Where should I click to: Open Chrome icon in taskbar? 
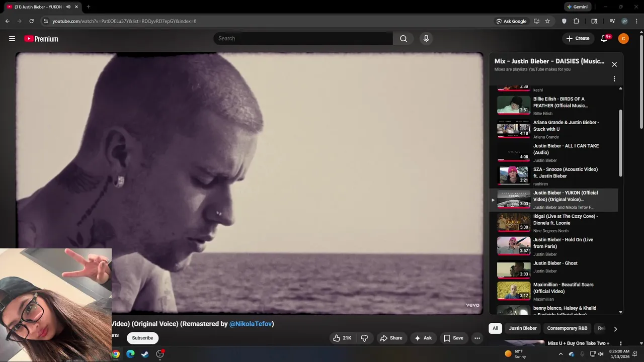click(x=116, y=354)
